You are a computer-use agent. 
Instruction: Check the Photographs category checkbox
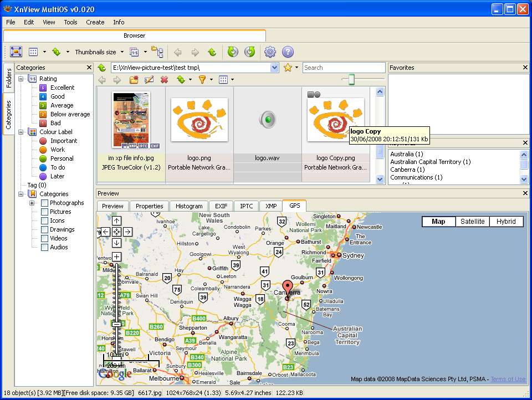(x=44, y=203)
